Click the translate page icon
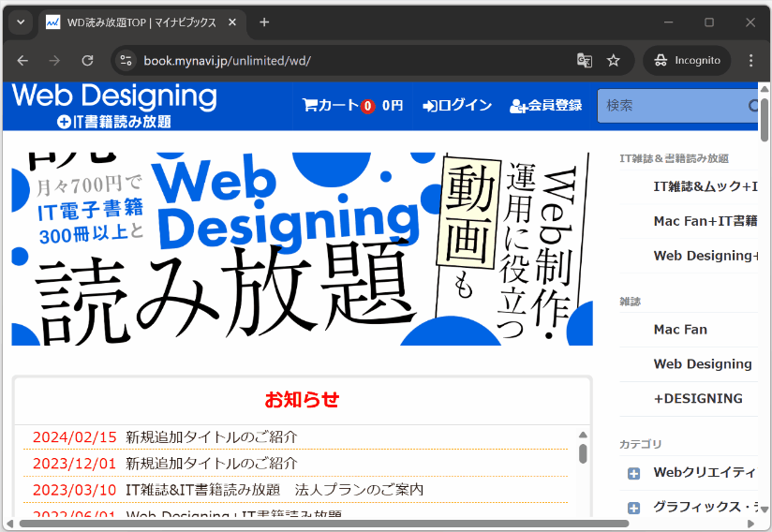This screenshot has width=772, height=532. (584, 60)
